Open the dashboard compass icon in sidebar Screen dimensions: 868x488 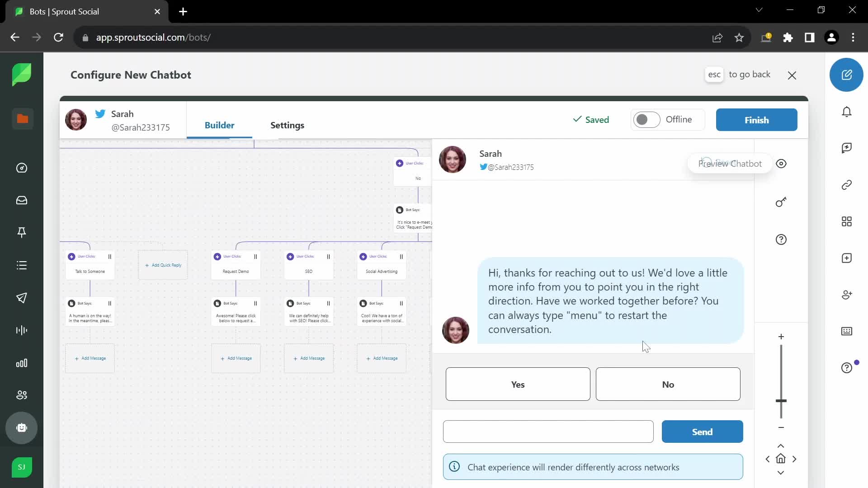(x=22, y=168)
